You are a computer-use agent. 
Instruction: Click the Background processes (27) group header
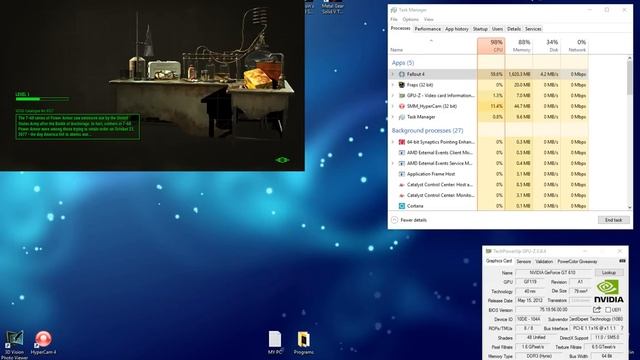click(427, 131)
